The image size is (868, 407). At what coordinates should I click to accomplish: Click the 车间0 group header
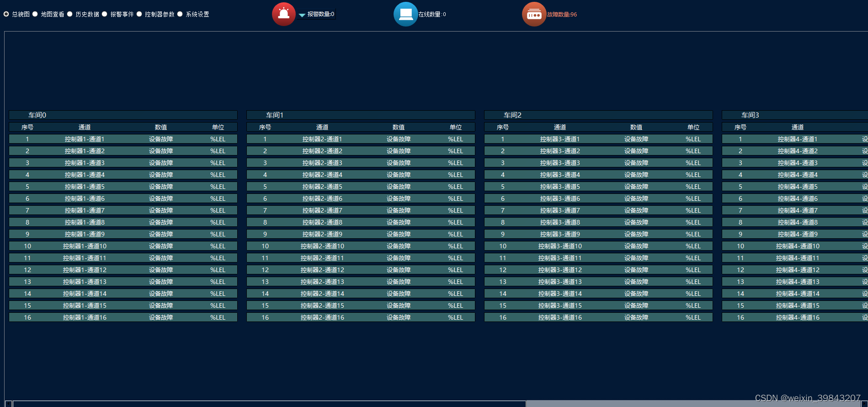pyautogui.click(x=123, y=115)
